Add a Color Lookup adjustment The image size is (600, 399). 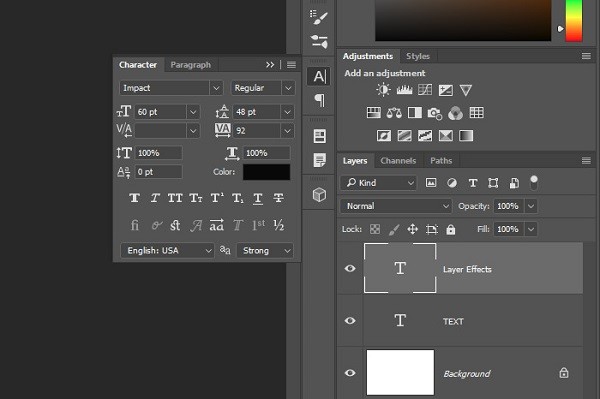476,113
